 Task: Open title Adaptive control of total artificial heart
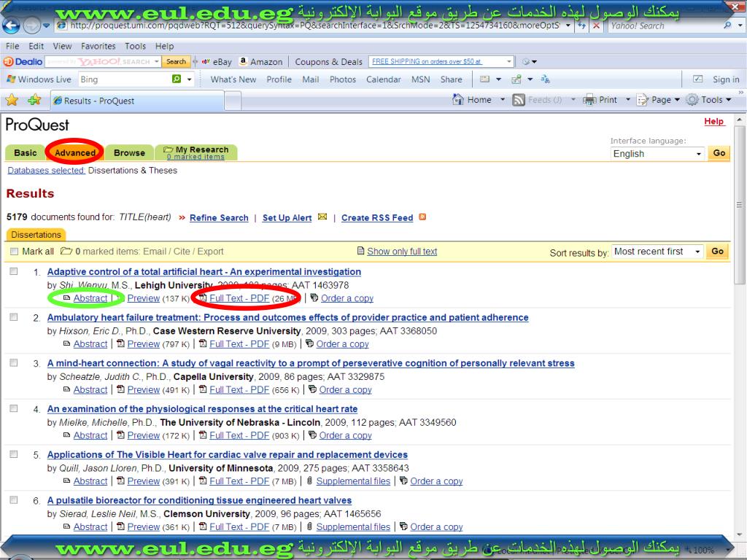[x=204, y=272]
